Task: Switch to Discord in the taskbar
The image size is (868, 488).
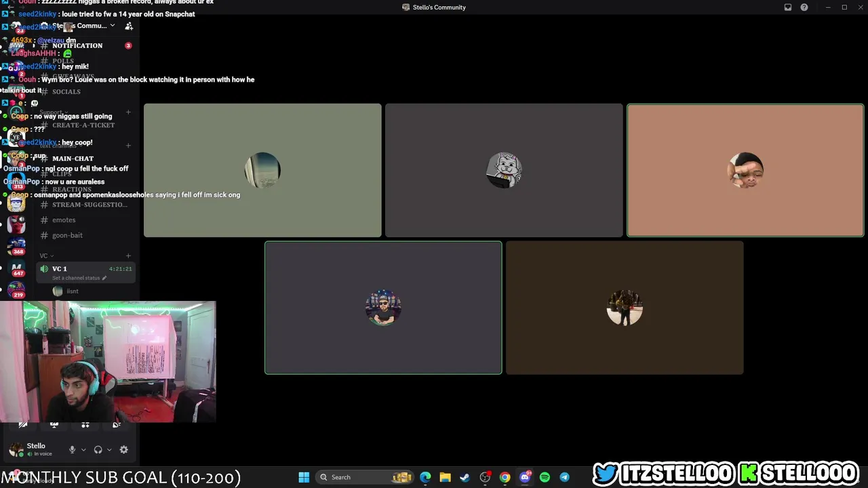Action: [x=525, y=477]
